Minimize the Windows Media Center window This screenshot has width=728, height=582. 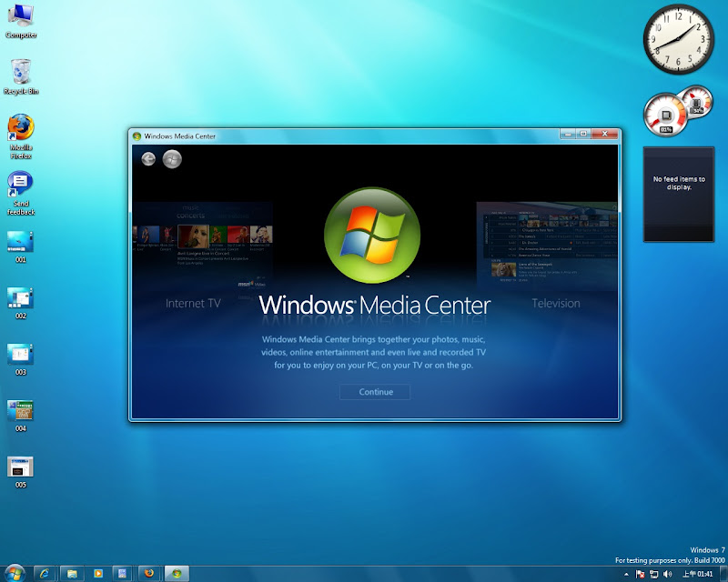[x=567, y=134]
